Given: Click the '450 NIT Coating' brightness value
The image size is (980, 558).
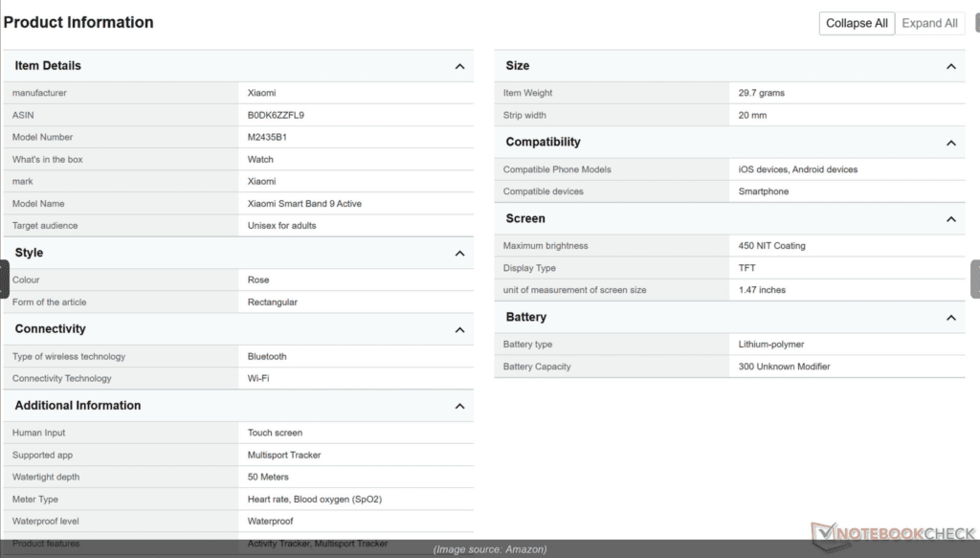Looking at the screenshot, I should coord(772,246).
